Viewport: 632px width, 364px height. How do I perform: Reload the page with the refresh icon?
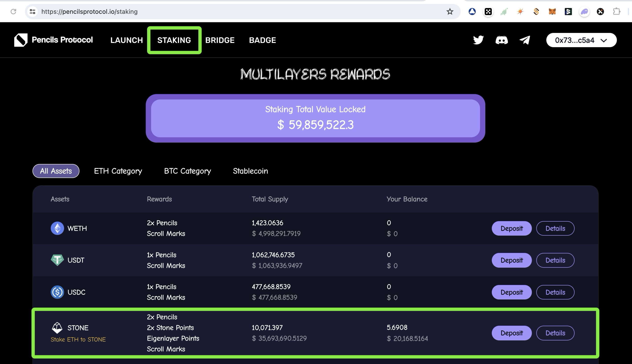tap(14, 12)
